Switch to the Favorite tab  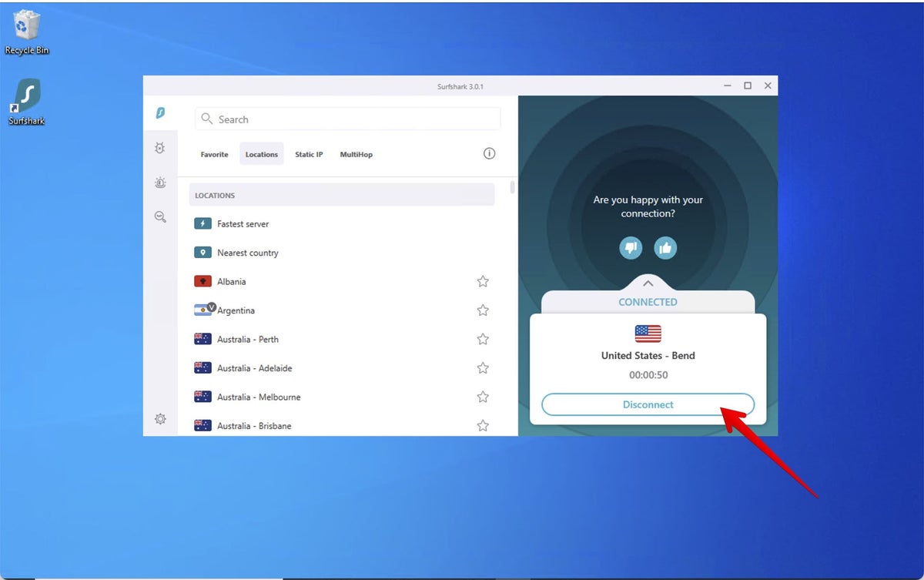(x=214, y=154)
